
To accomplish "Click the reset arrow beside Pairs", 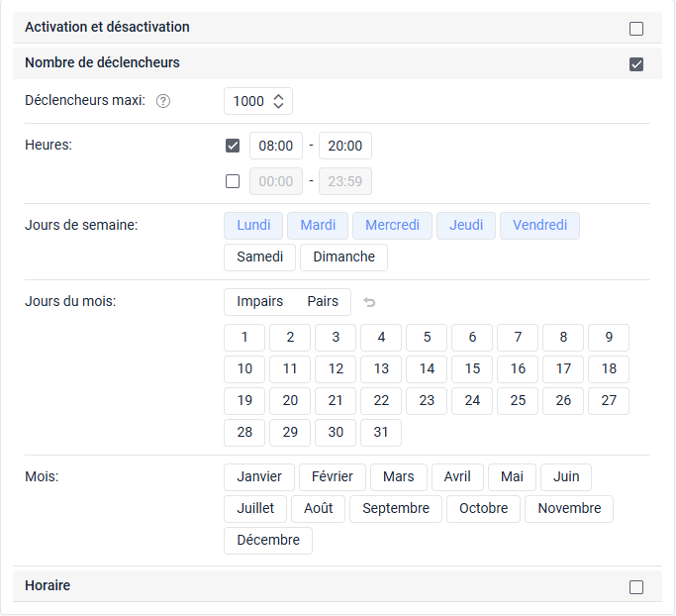I will [x=369, y=302].
